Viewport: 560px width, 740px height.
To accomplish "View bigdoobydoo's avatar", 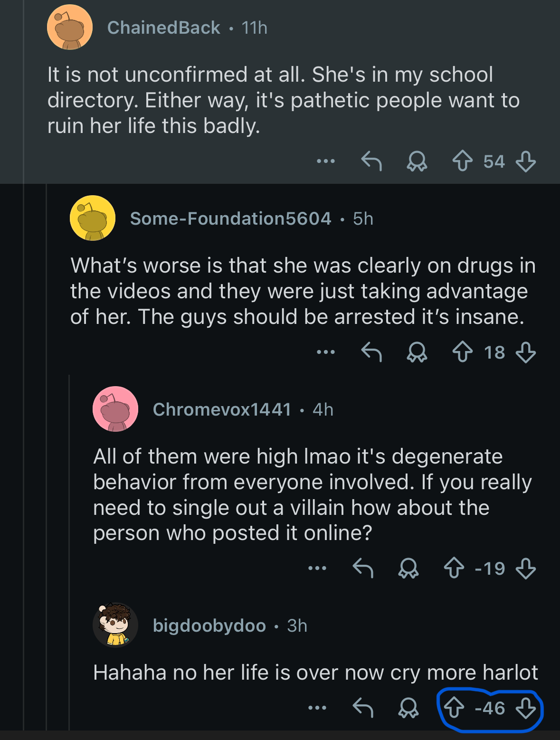I will pyautogui.click(x=115, y=625).
